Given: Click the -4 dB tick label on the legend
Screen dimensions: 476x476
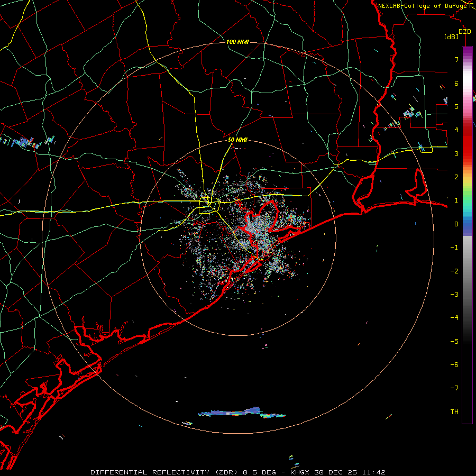Looking at the screenshot, I should (x=454, y=318).
